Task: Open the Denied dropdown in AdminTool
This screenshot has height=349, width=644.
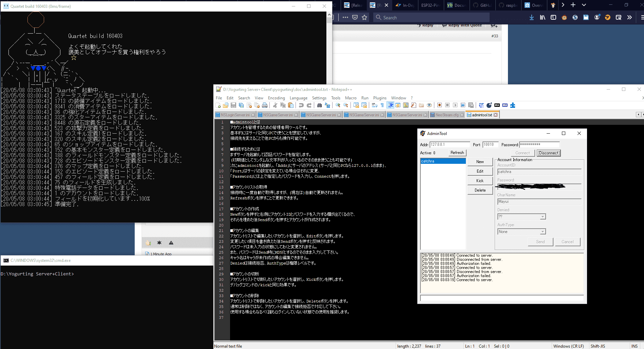Action: [x=543, y=217]
